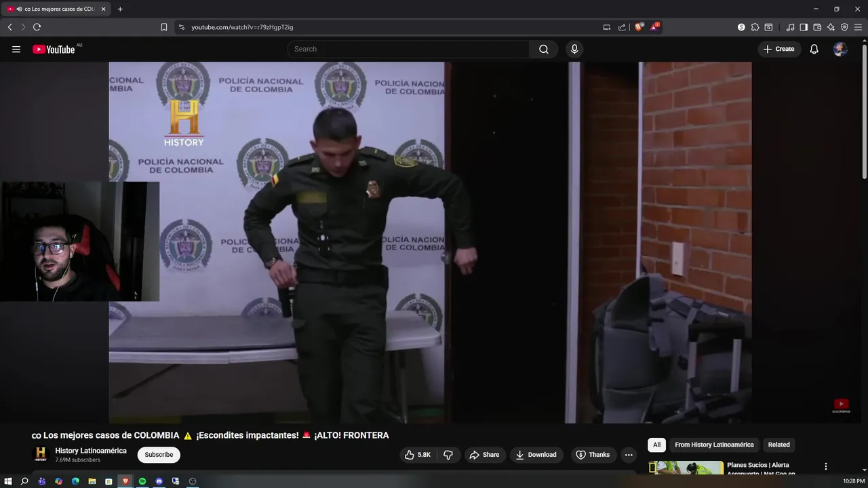
Task: Open the cast/install screen icon in address bar
Action: tap(607, 27)
